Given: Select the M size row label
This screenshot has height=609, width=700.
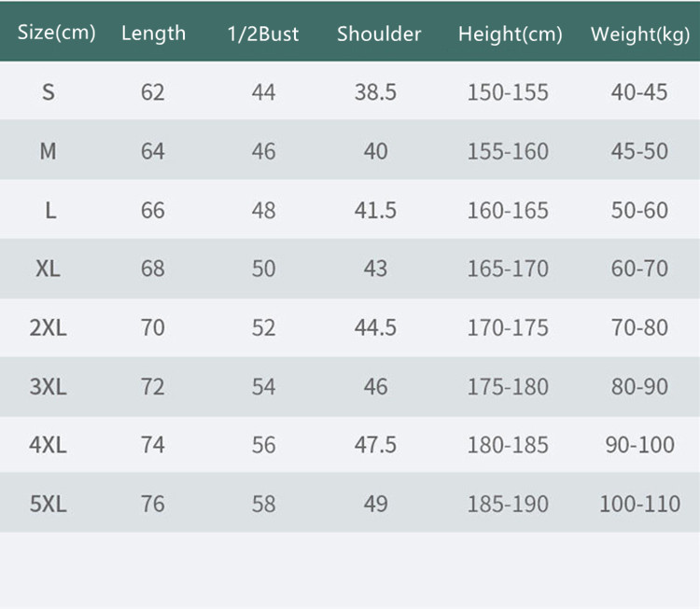Looking at the screenshot, I should coord(49,151).
